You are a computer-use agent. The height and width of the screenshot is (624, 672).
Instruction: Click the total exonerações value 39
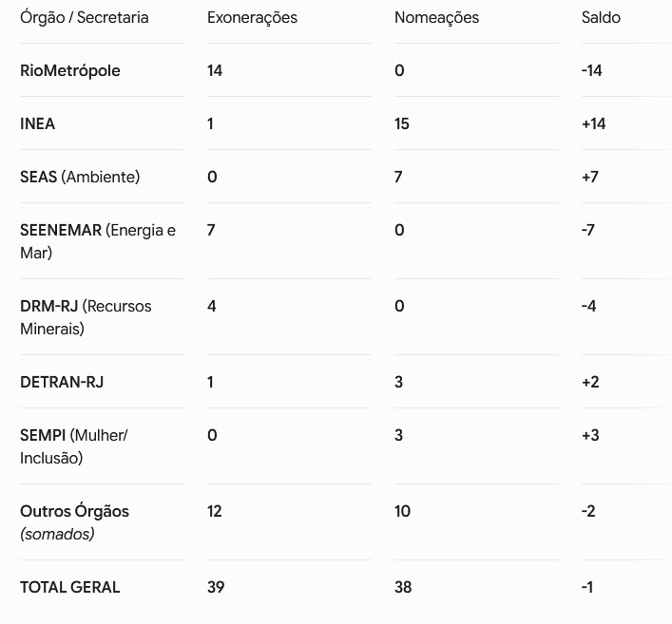216,587
